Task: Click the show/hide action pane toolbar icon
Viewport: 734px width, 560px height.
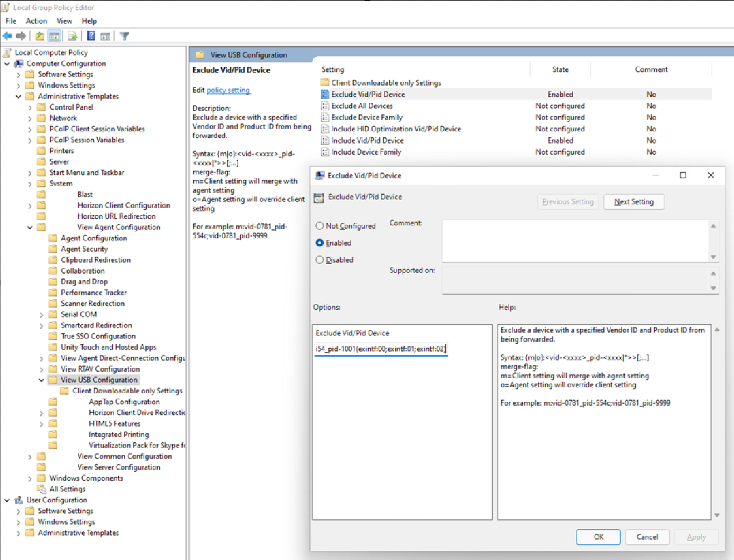Action: click(x=104, y=36)
